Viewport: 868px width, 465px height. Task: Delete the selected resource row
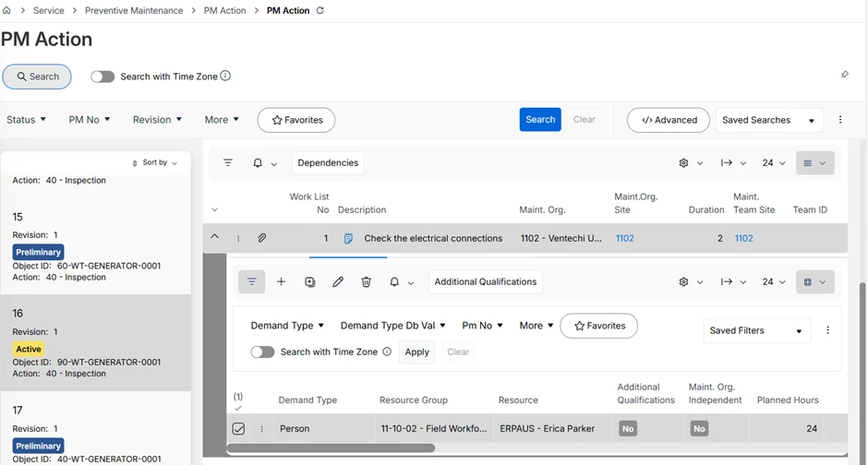pos(366,282)
